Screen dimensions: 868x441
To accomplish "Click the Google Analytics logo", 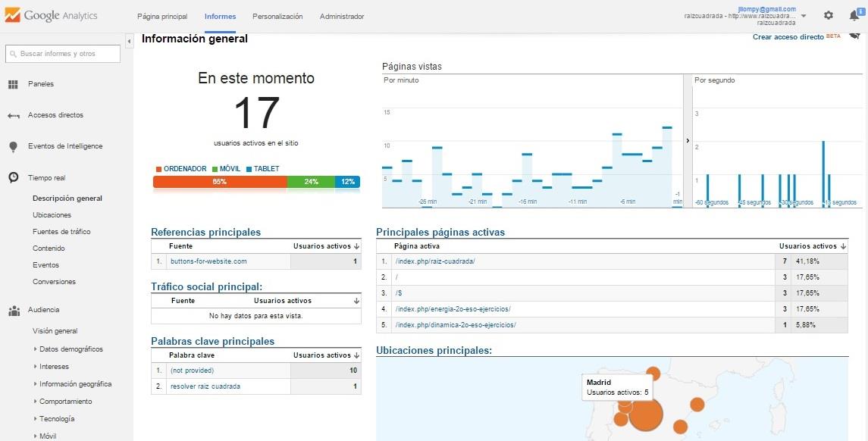I will 50,15.
